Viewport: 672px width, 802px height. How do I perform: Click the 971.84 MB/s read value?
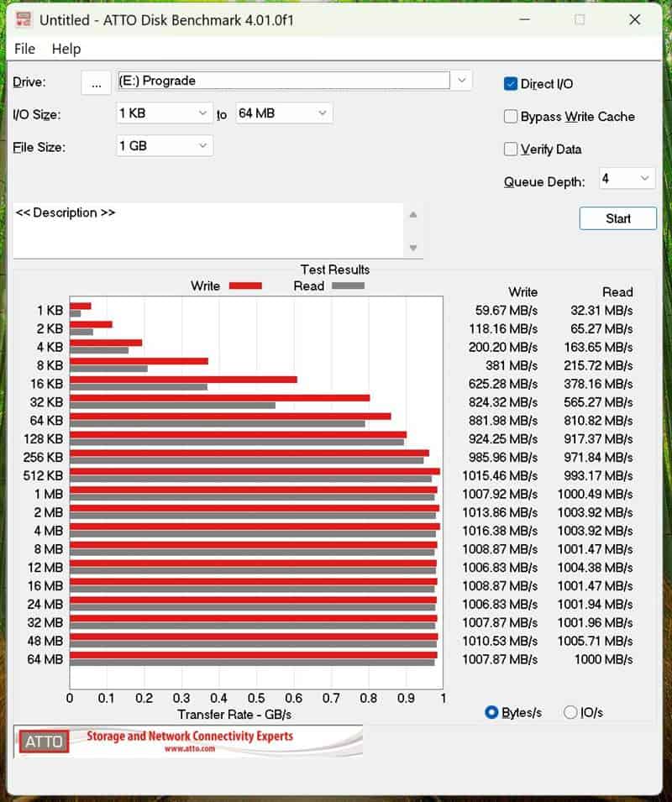coord(598,457)
